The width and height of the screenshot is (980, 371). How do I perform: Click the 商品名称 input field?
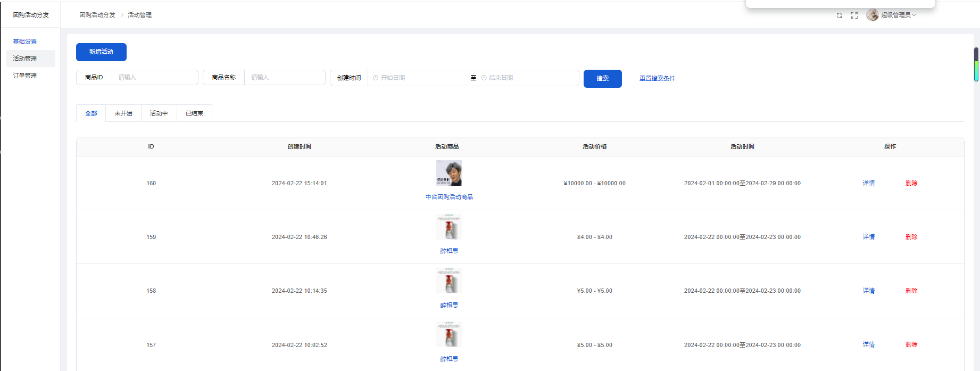pyautogui.click(x=284, y=78)
